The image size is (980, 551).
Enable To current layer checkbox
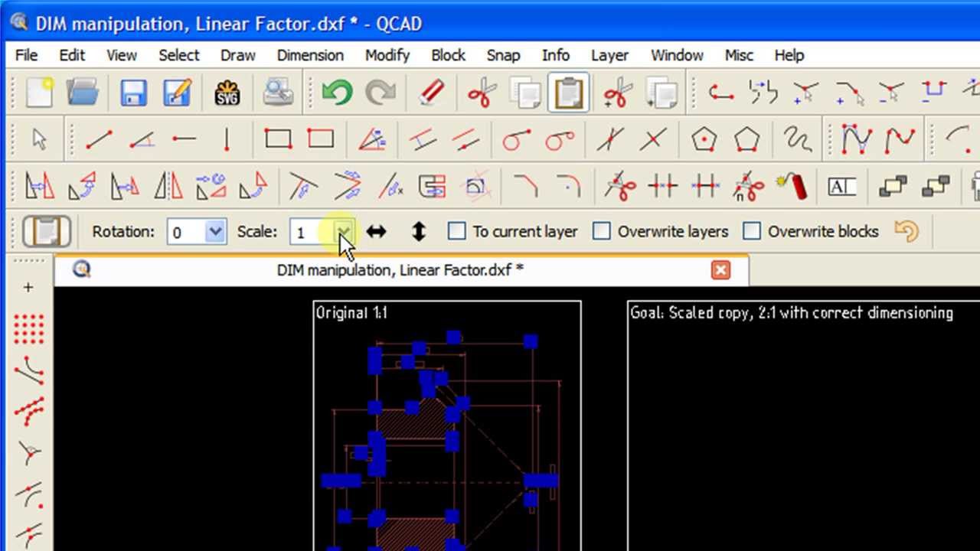coord(457,231)
